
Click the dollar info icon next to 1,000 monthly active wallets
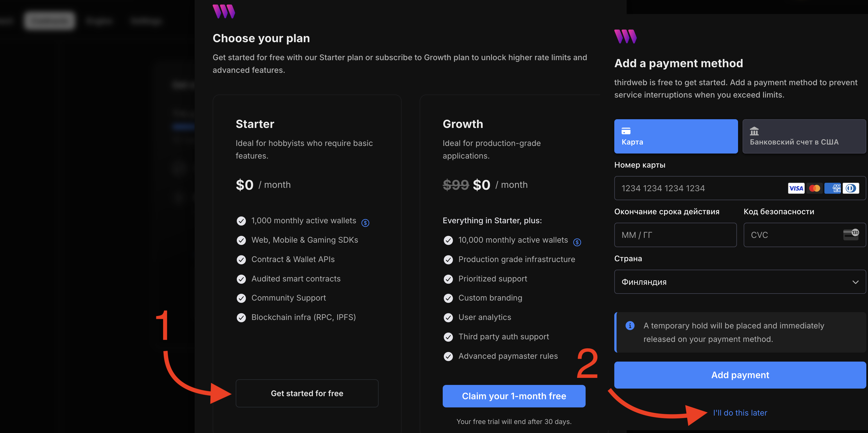tap(365, 223)
